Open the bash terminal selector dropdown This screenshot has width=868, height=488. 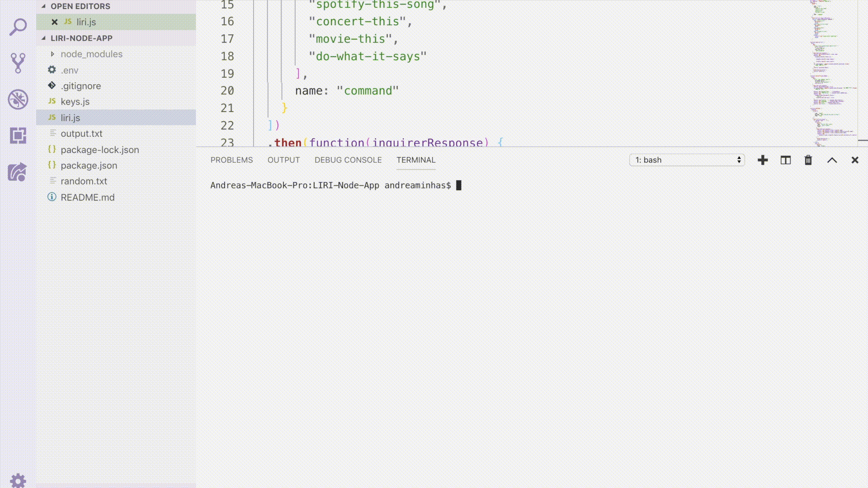coord(687,160)
